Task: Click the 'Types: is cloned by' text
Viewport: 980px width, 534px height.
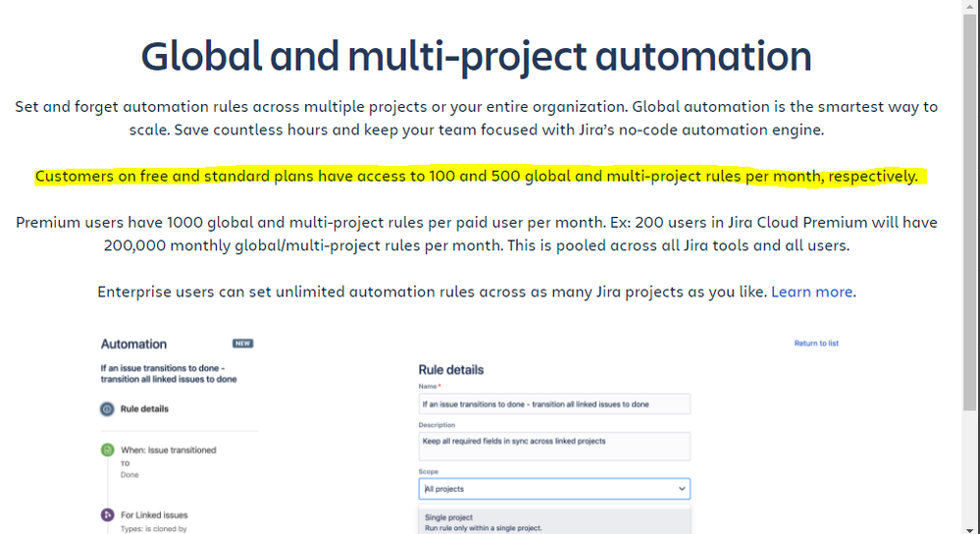Action: click(154, 529)
